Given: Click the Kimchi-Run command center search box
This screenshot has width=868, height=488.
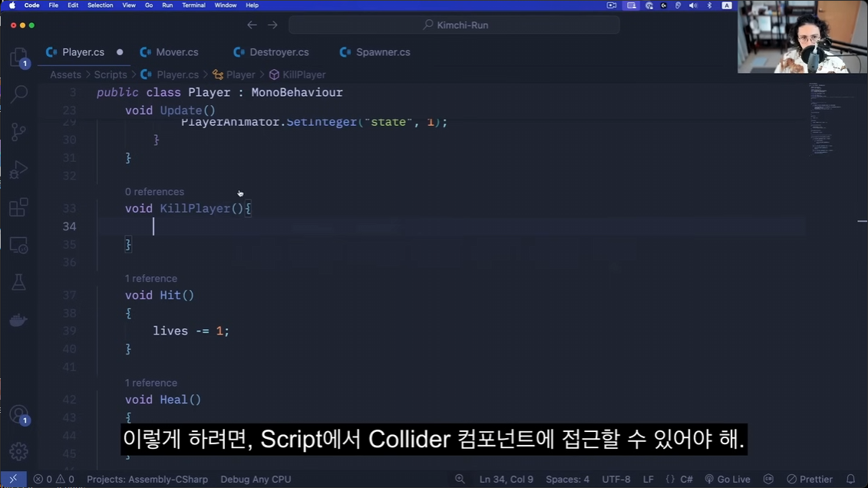Looking at the screenshot, I should [454, 25].
